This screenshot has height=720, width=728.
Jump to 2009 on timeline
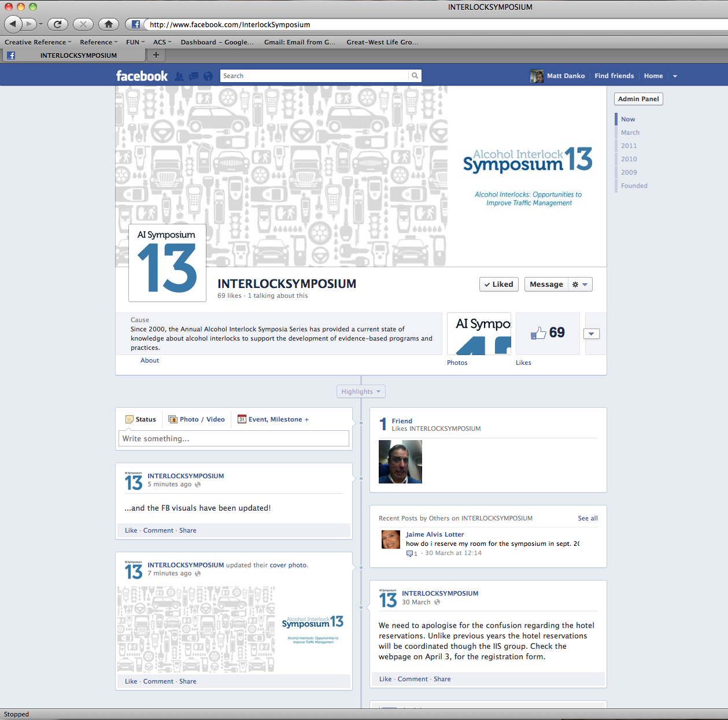(629, 172)
